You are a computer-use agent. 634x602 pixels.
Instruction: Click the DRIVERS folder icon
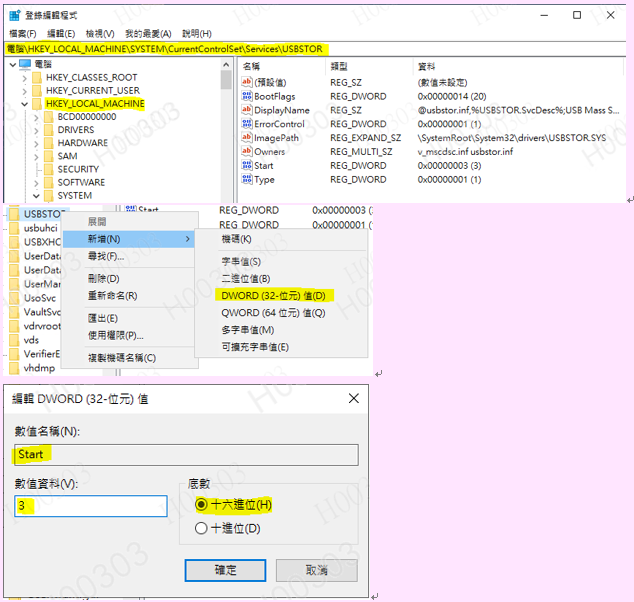tap(49, 130)
